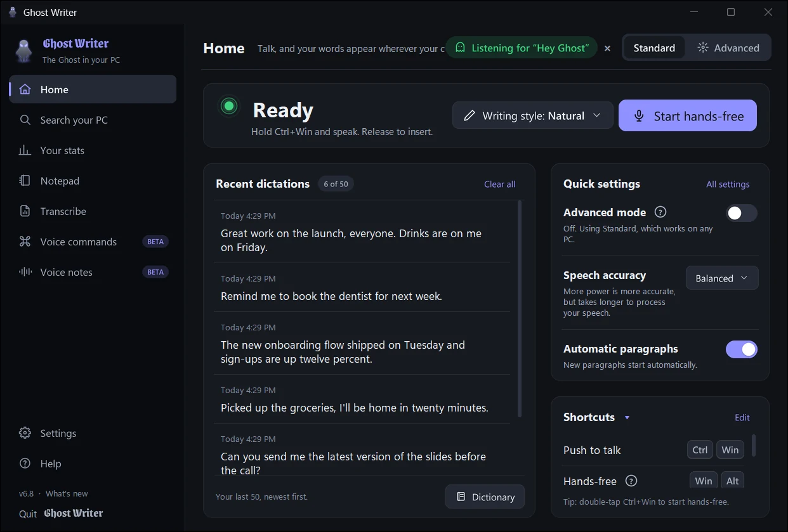Click the ghost icon in Listening pill
The image size is (788, 532).
(x=460, y=48)
